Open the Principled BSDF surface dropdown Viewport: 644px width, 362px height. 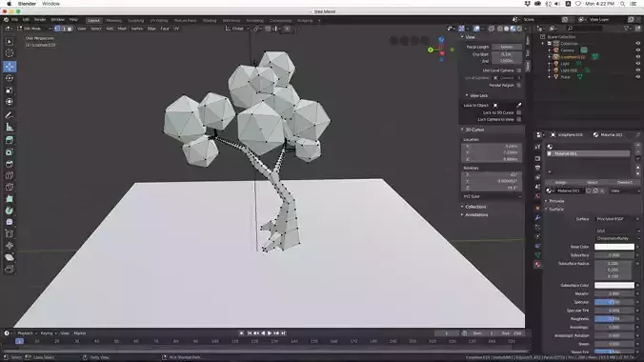tap(617, 219)
